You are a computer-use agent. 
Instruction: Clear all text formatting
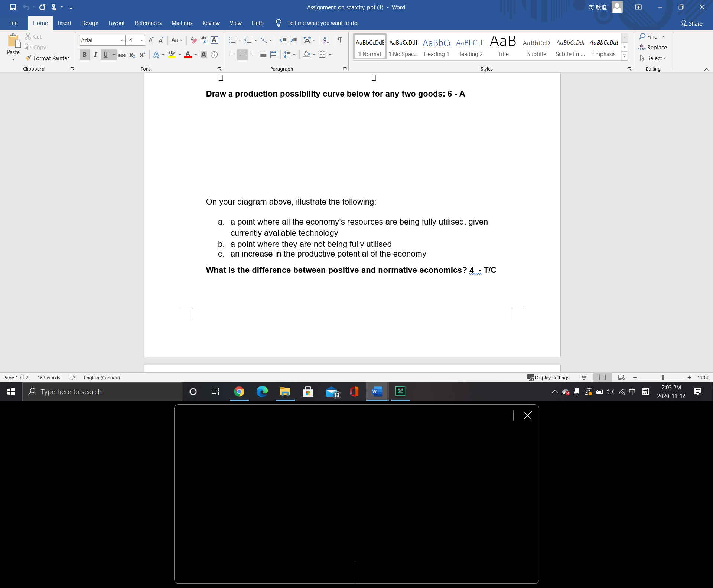tap(193, 40)
